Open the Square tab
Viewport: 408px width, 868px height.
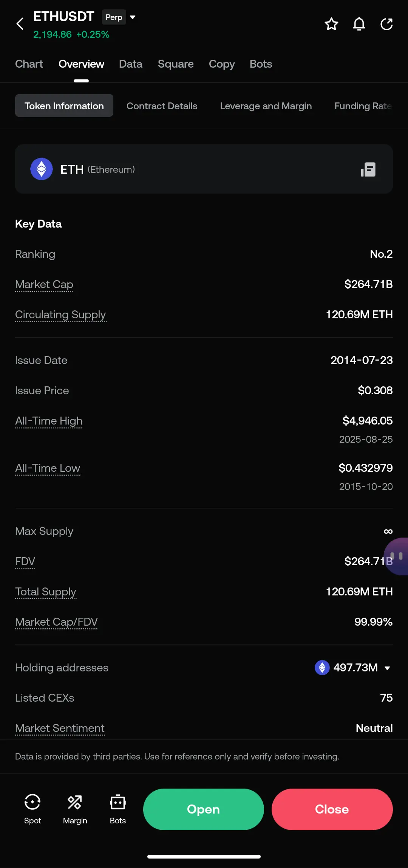[176, 64]
